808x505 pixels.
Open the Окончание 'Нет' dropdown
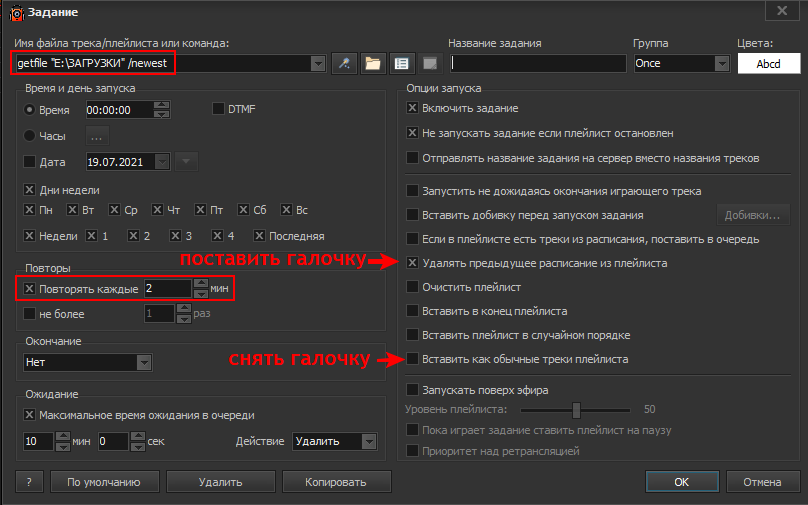coord(144,362)
